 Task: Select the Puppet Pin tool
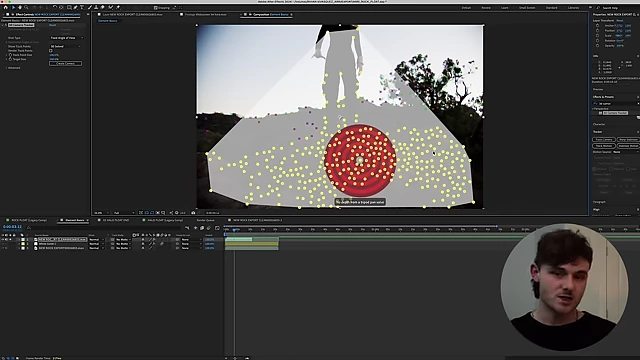coord(118,7)
